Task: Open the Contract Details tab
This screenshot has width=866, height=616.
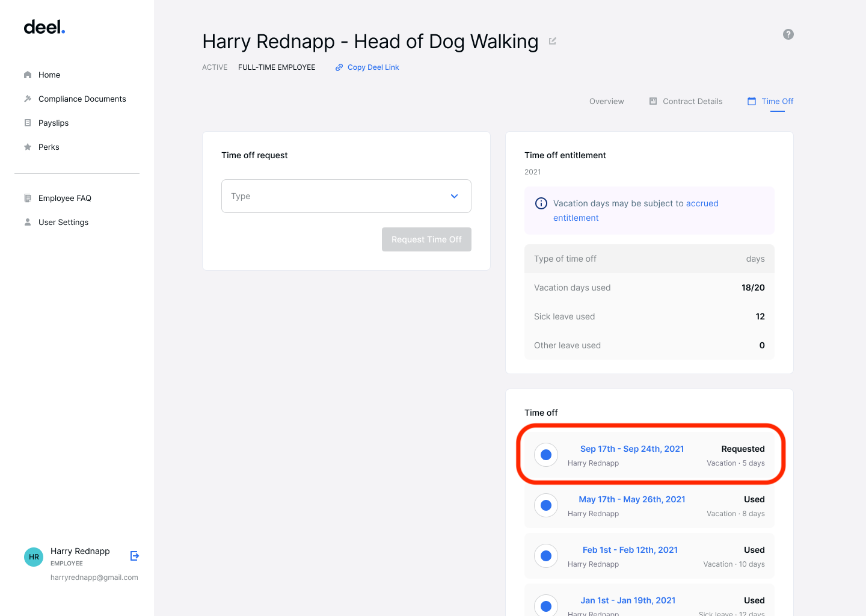Action: (692, 101)
